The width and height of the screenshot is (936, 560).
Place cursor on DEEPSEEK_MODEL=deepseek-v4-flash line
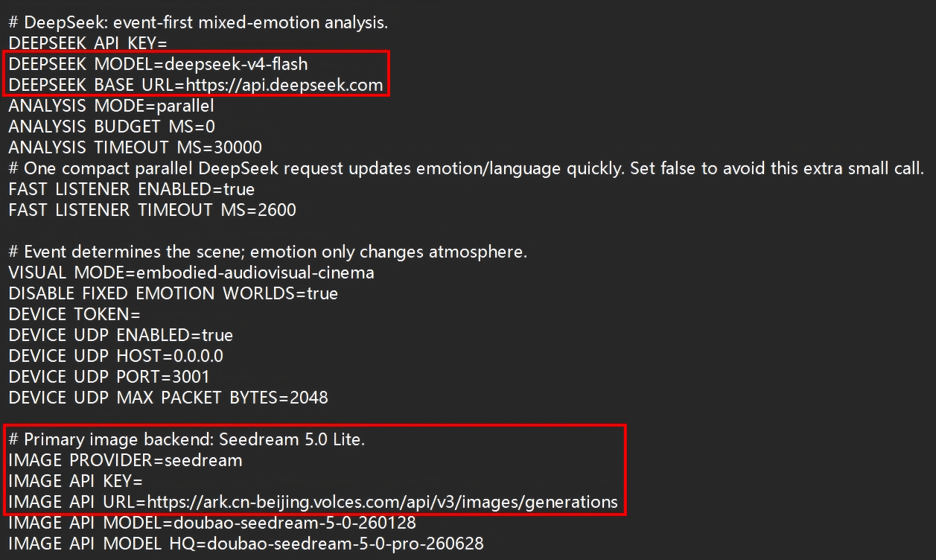tap(158, 64)
